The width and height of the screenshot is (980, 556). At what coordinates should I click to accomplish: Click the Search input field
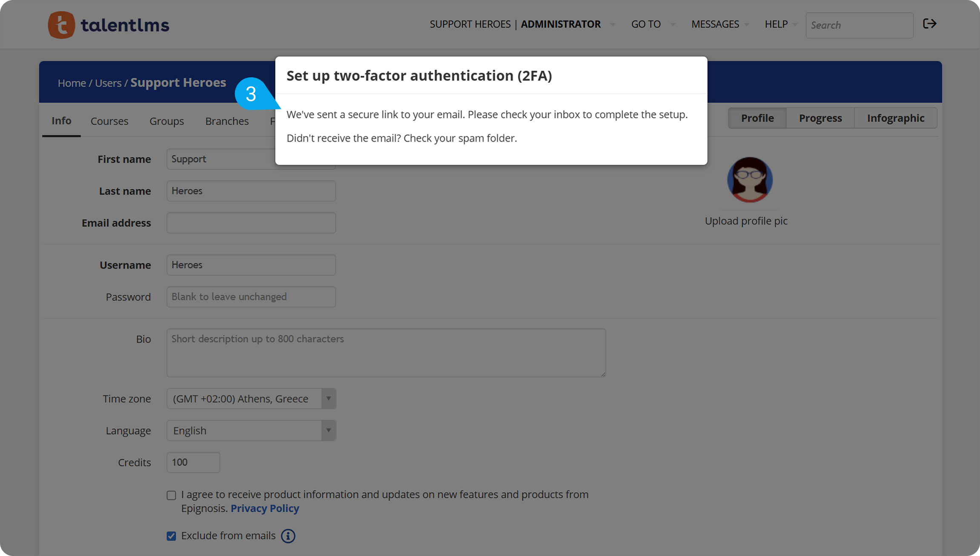point(859,25)
